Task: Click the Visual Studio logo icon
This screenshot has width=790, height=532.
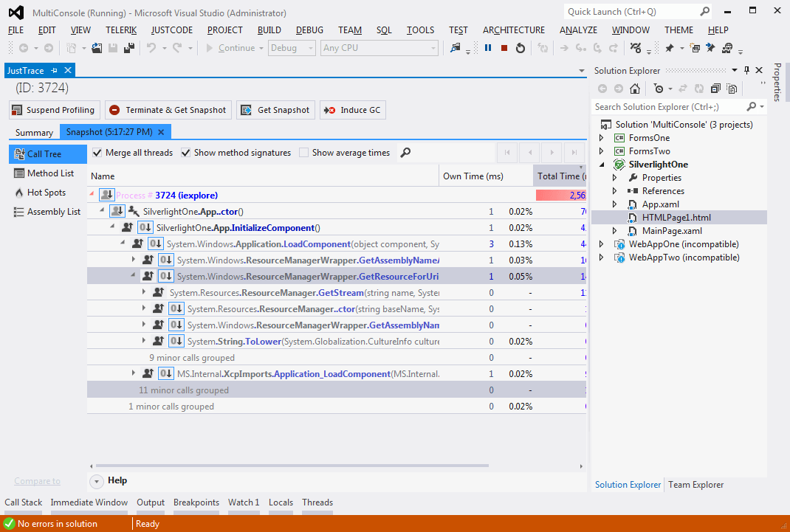Action: coord(16,13)
